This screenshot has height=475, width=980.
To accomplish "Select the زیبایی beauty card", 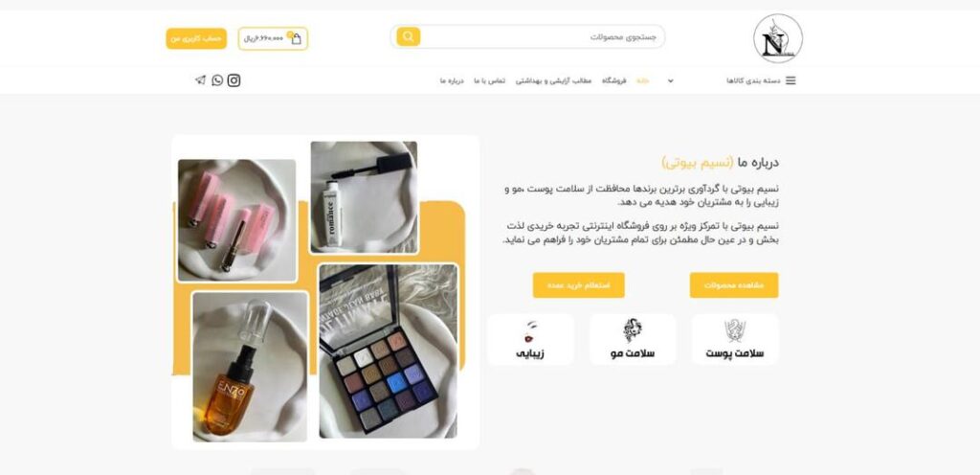I will [x=530, y=339].
